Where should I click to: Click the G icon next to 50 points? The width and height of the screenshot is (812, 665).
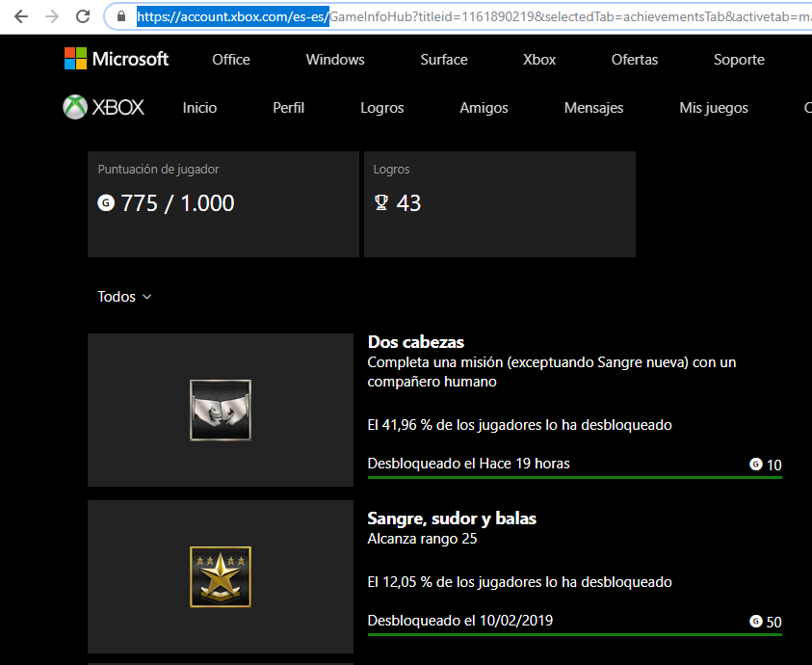[756, 621]
